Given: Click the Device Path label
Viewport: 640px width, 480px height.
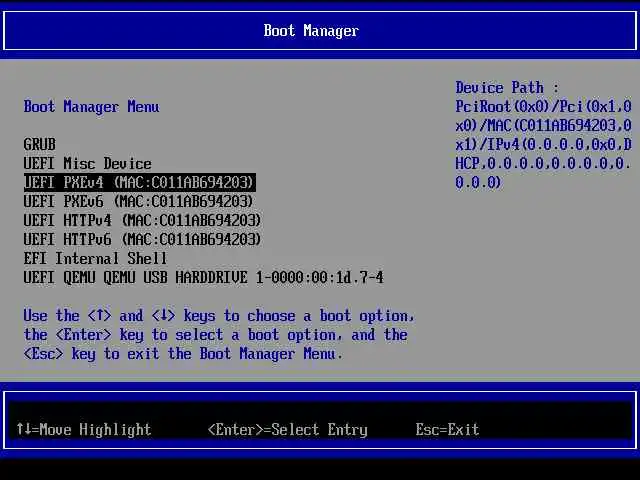Looking at the screenshot, I should (507, 88).
